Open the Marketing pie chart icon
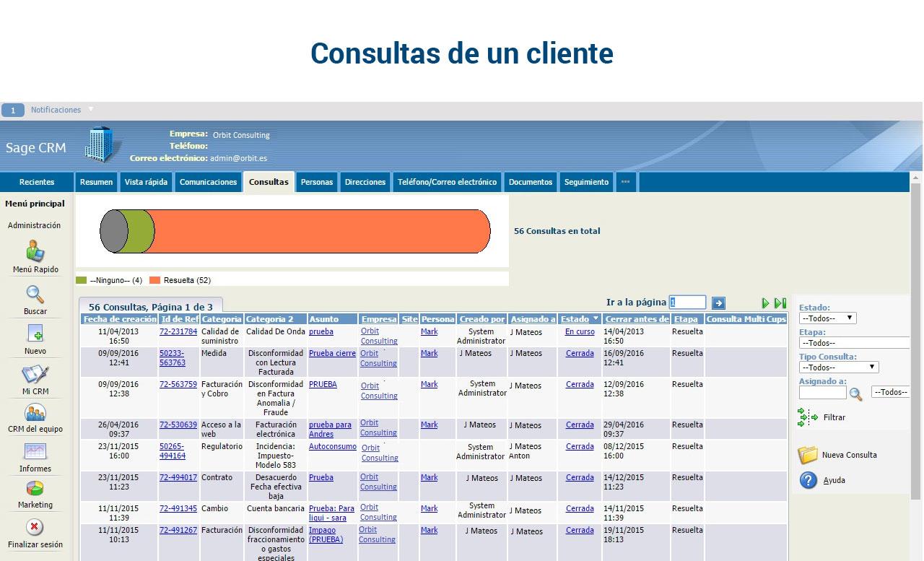 tap(35, 489)
